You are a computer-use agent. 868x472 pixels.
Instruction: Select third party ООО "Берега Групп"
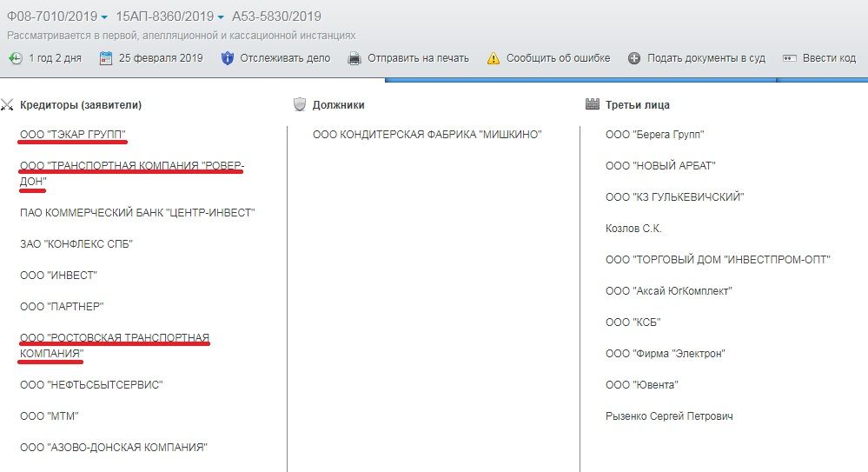pyautogui.click(x=655, y=135)
